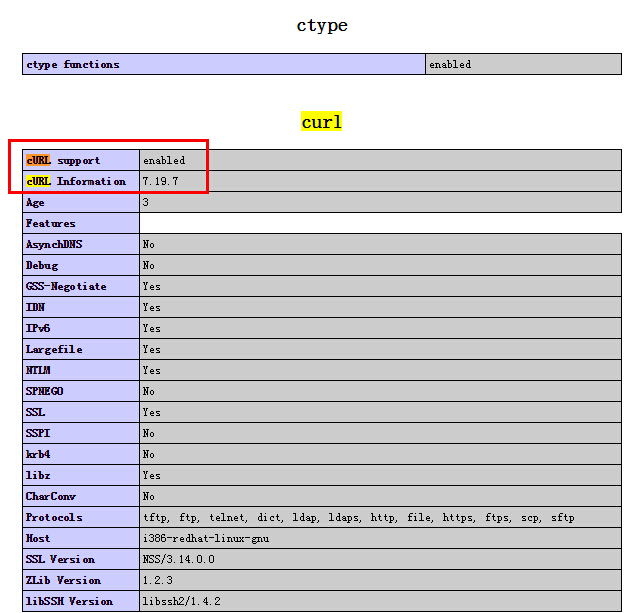Image resolution: width=636 pixels, height=613 pixels.
Task: Select the 'IPv6' label cell
Action: [x=81, y=328]
